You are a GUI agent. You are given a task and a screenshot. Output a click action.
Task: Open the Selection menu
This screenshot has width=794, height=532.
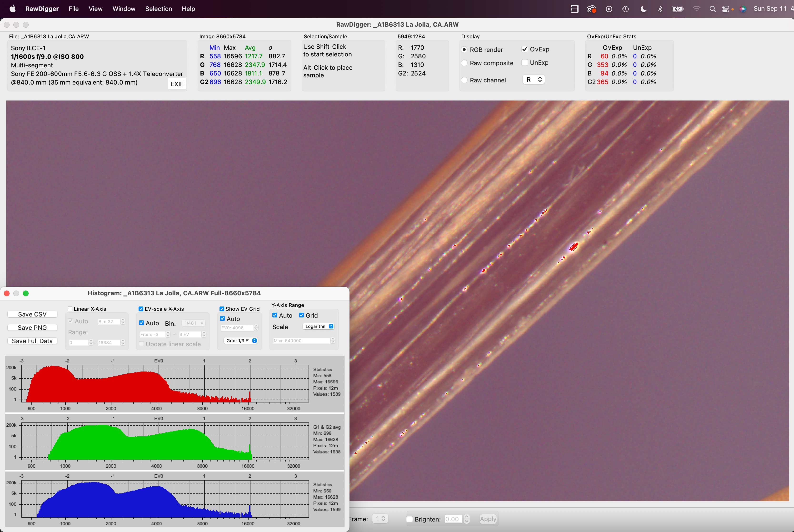[159, 9]
